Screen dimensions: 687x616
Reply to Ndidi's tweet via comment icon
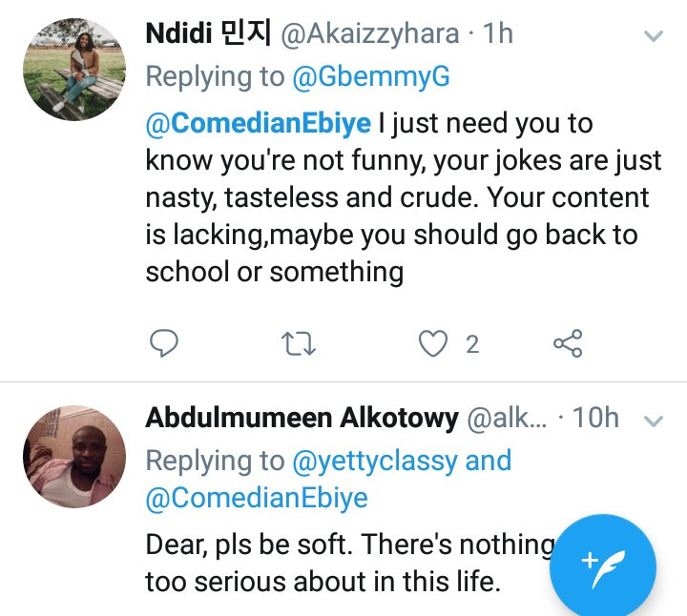point(165,343)
